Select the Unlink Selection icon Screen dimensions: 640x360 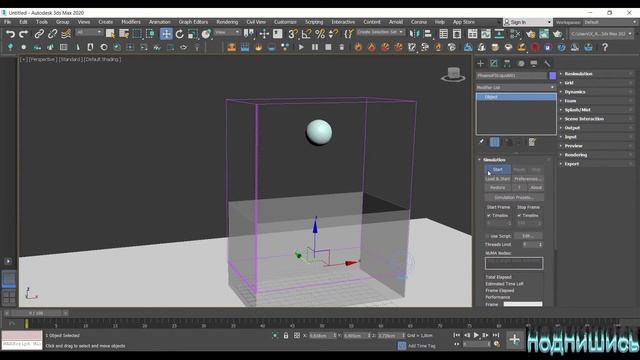point(52,34)
